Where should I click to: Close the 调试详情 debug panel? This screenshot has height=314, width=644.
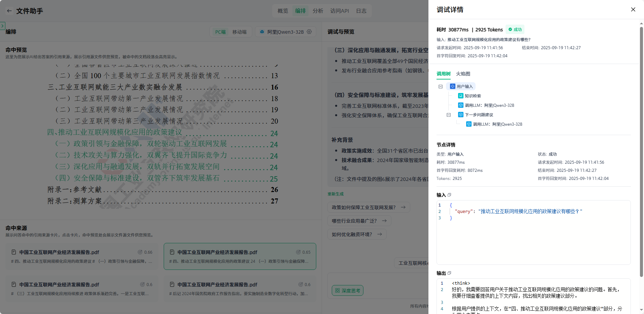[x=633, y=9]
